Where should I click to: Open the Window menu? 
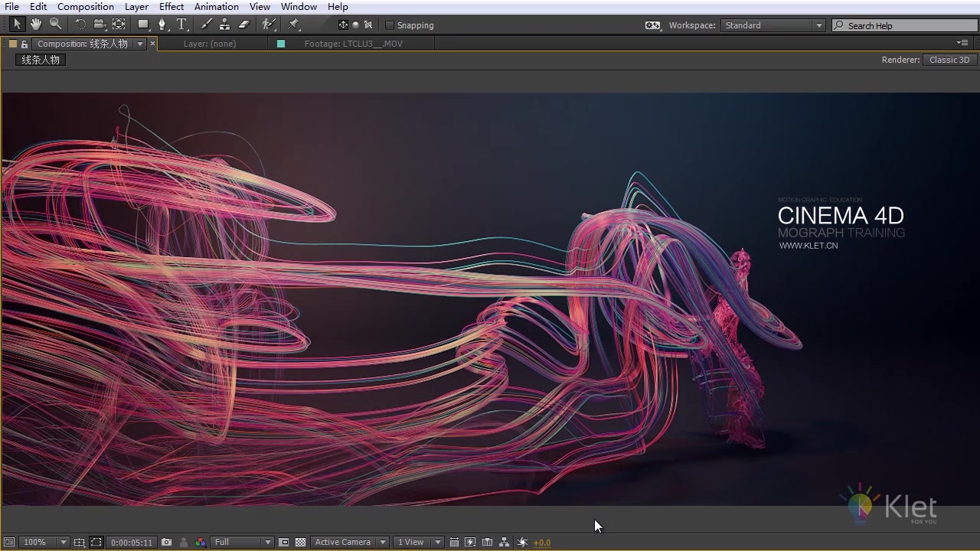coord(299,6)
